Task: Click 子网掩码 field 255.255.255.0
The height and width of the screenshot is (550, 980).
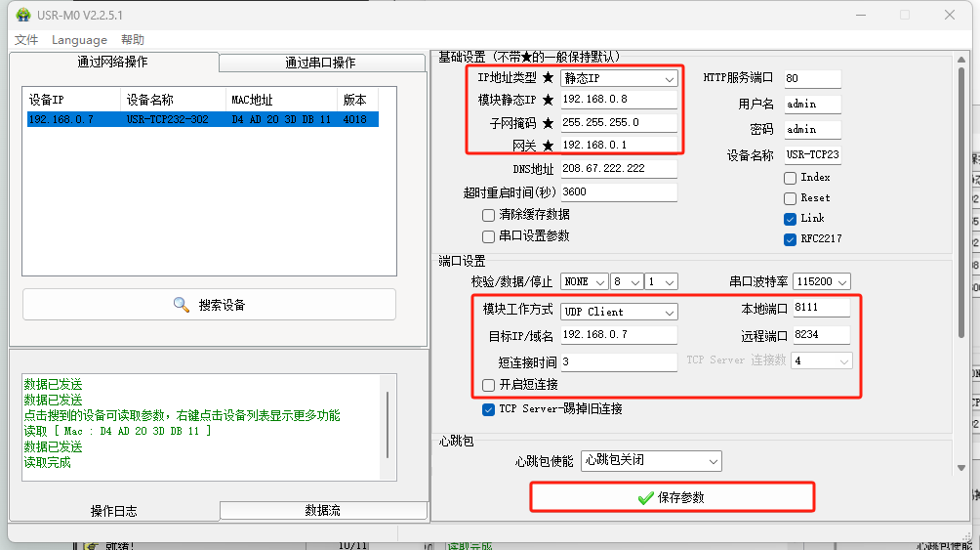Action: pyautogui.click(x=619, y=123)
